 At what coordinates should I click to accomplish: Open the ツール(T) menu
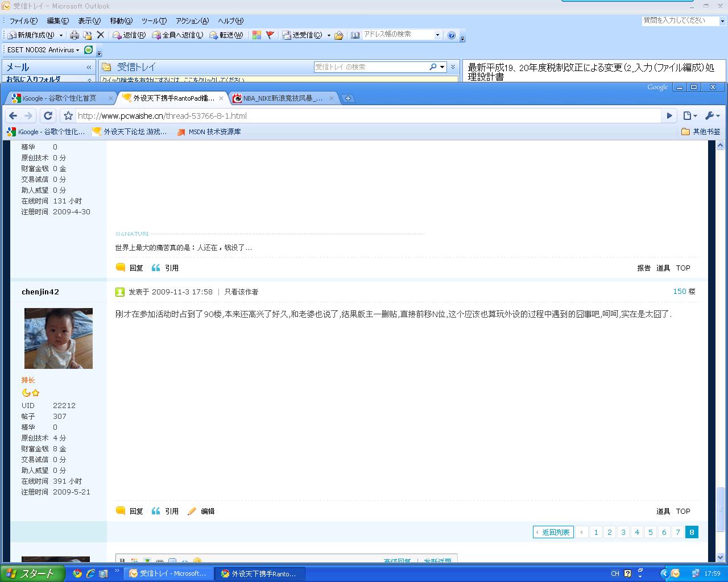[x=154, y=21]
